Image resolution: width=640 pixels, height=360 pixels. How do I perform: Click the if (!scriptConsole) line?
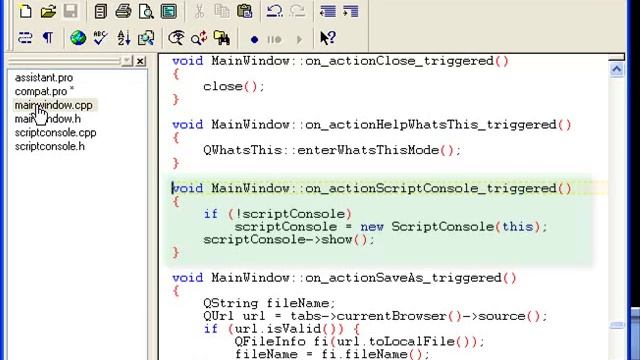pos(278,214)
